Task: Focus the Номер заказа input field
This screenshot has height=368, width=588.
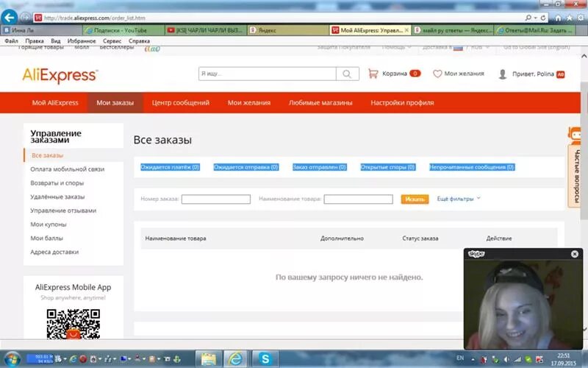Action: pyautogui.click(x=216, y=199)
